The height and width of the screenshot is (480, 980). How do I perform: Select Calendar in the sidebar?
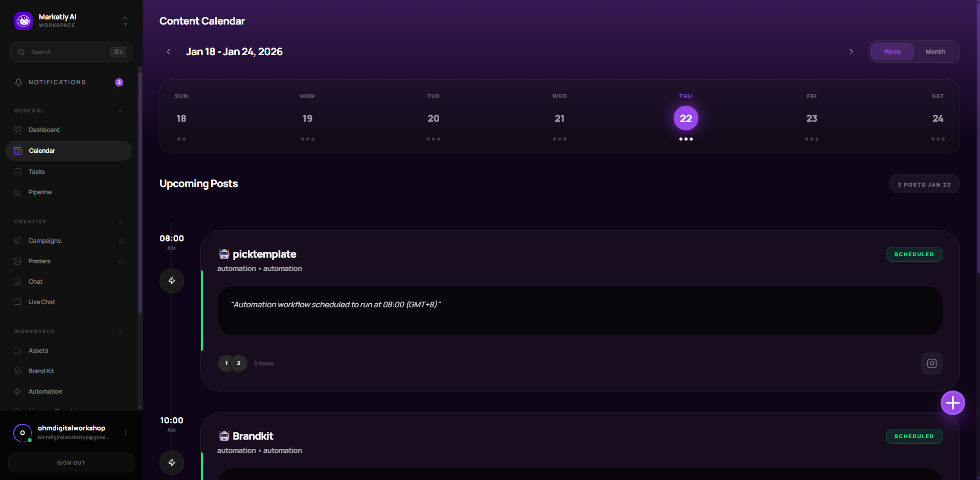[x=42, y=150]
